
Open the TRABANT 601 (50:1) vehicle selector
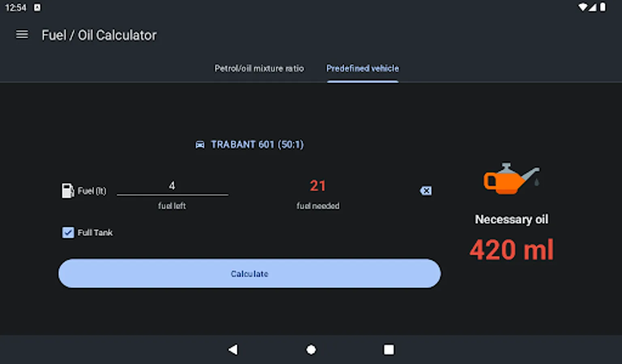point(257,145)
